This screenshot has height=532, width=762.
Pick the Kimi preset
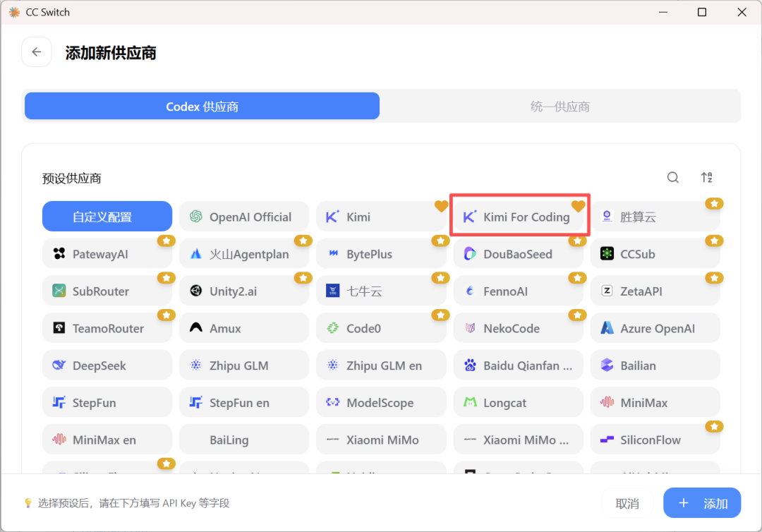tap(381, 216)
